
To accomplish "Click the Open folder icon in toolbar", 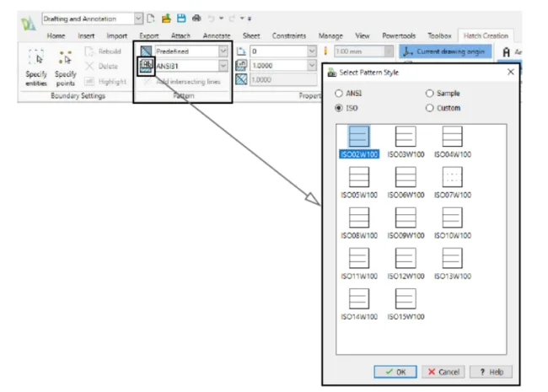I will pyautogui.click(x=167, y=18).
